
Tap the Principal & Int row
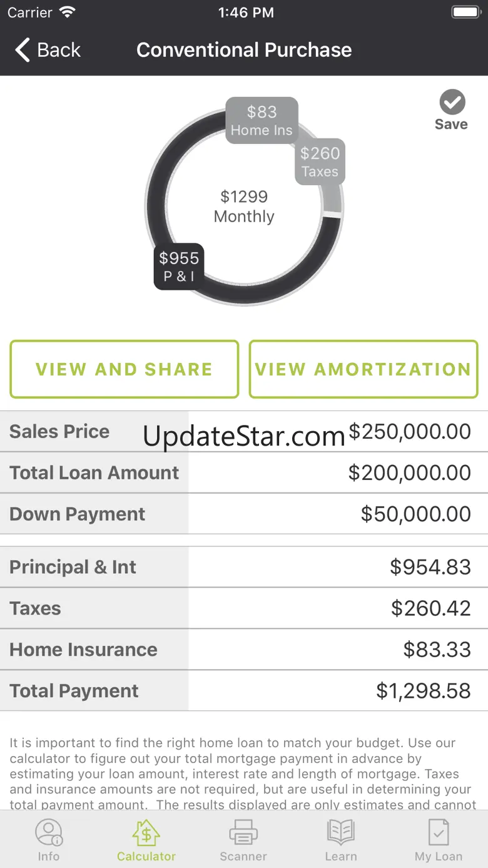click(x=244, y=567)
